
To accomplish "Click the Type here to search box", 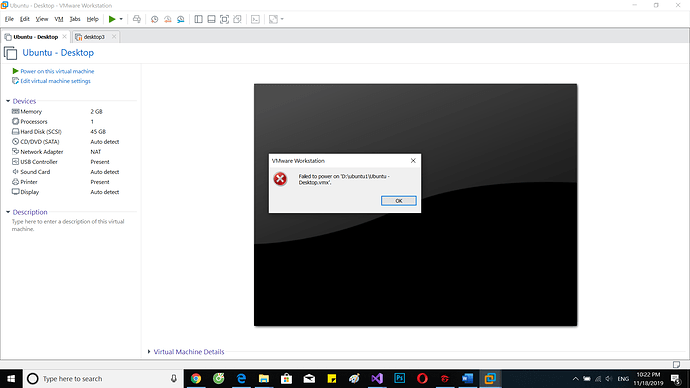I will click(x=103, y=378).
